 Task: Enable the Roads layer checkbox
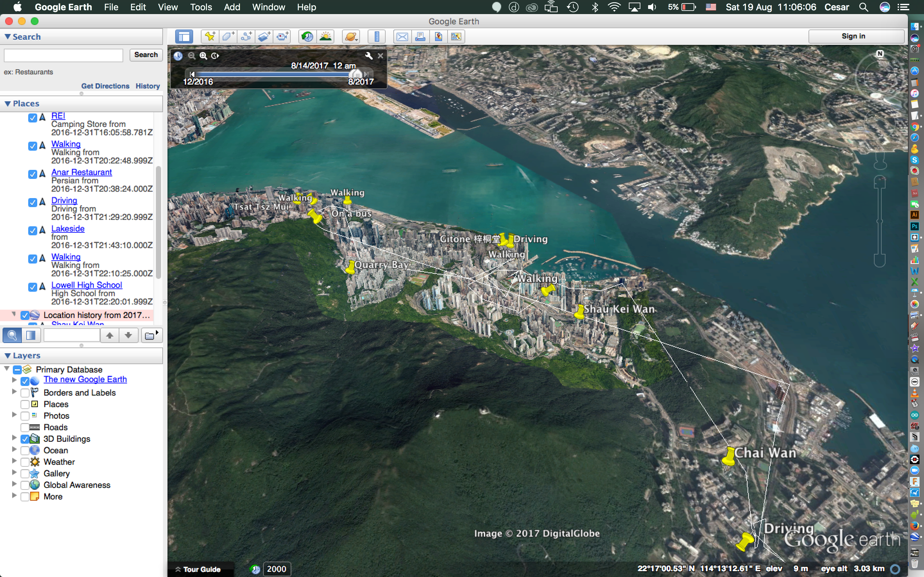(25, 427)
